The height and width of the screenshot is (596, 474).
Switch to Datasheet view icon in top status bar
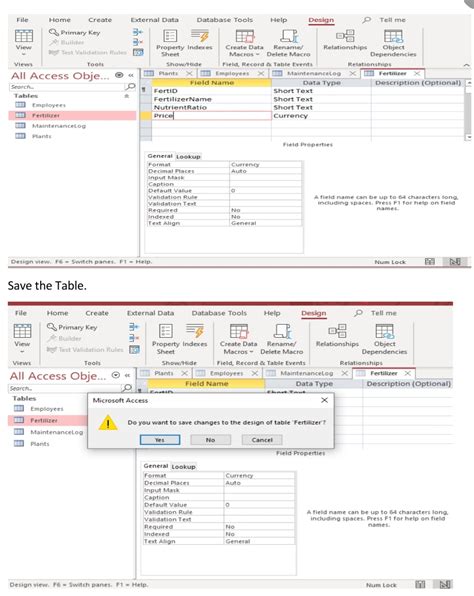click(x=430, y=262)
